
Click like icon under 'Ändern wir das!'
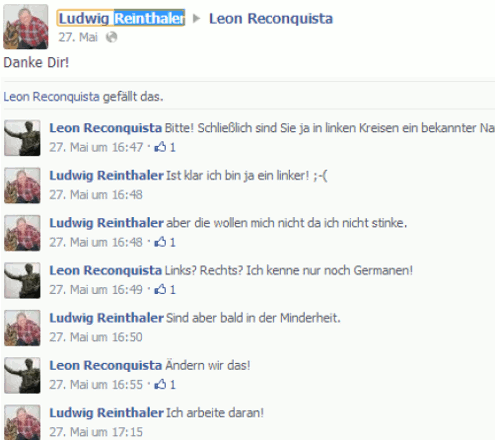click(x=160, y=384)
